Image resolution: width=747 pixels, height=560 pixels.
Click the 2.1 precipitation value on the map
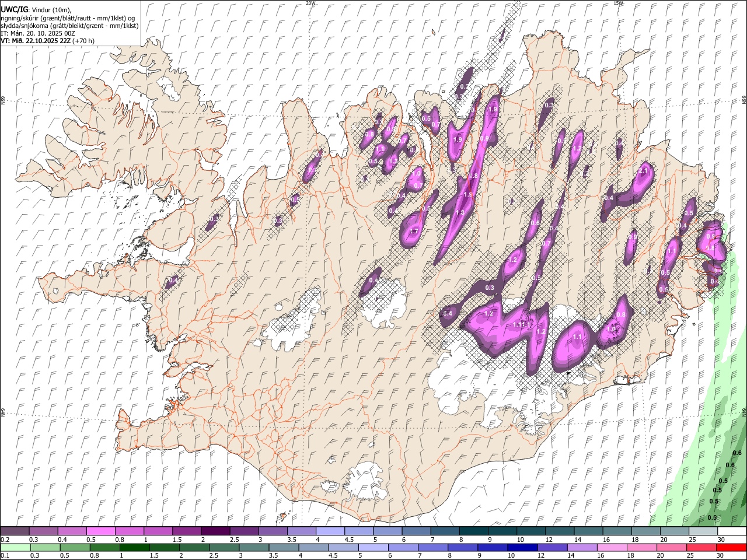pos(644,170)
